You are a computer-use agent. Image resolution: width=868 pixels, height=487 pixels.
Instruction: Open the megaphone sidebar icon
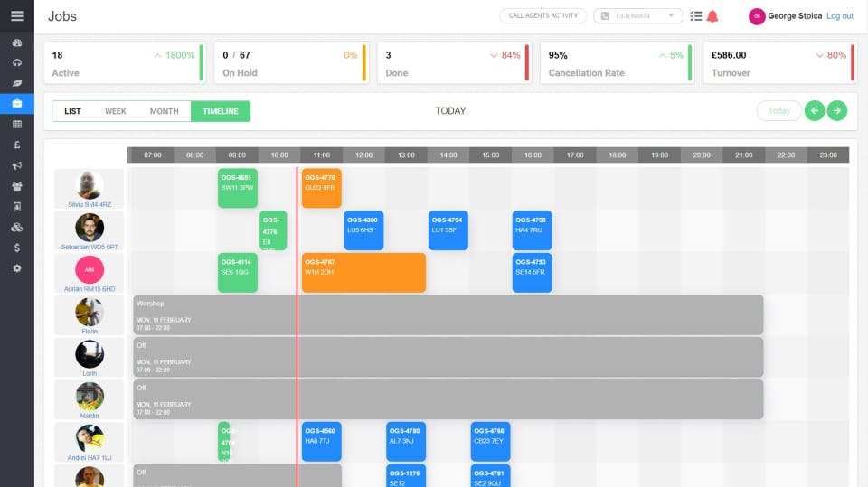[x=16, y=165]
